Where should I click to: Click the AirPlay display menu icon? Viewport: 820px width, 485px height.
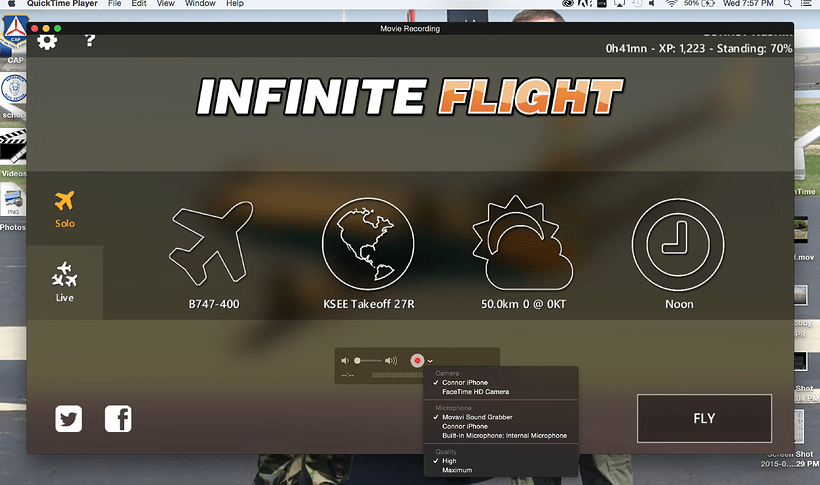coord(619,3)
